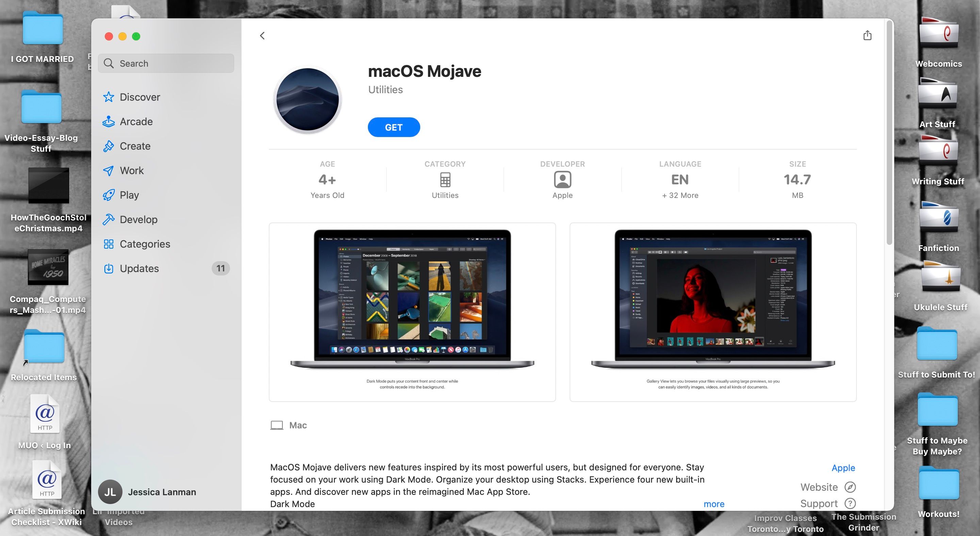This screenshot has height=536, width=980.
Task: Open Updates with 11 badge
Action: pyautogui.click(x=139, y=268)
